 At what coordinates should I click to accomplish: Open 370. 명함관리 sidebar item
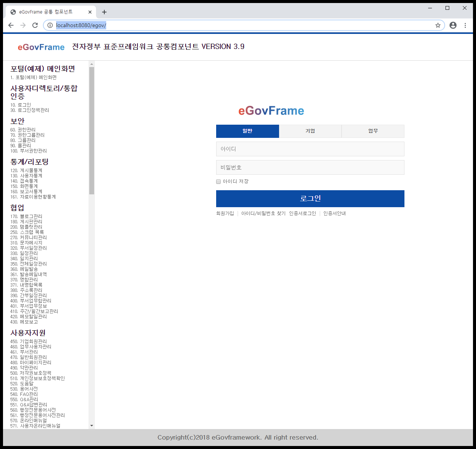coord(24,279)
